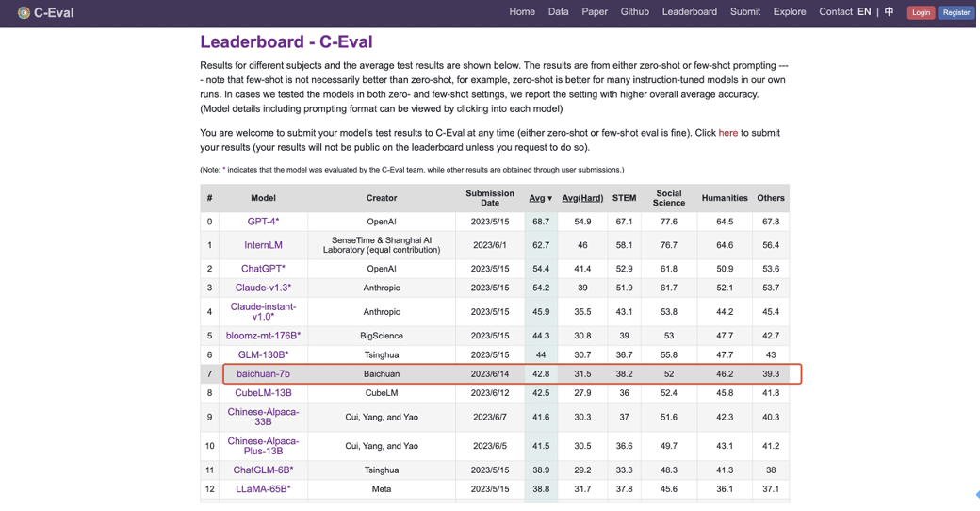This screenshot has height=511, width=980.
Task: Open the highlighted baichuan-7b model link
Action: [x=263, y=374]
